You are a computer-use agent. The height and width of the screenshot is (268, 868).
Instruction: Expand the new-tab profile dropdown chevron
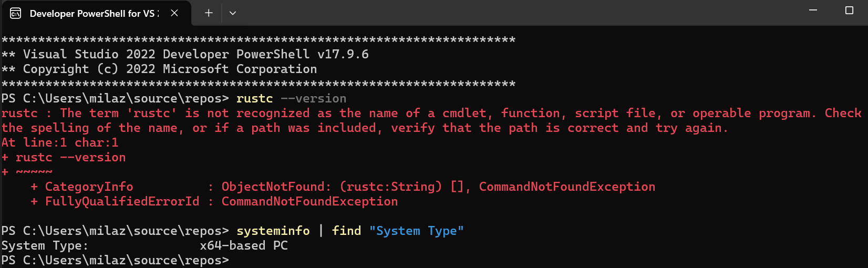tap(233, 13)
